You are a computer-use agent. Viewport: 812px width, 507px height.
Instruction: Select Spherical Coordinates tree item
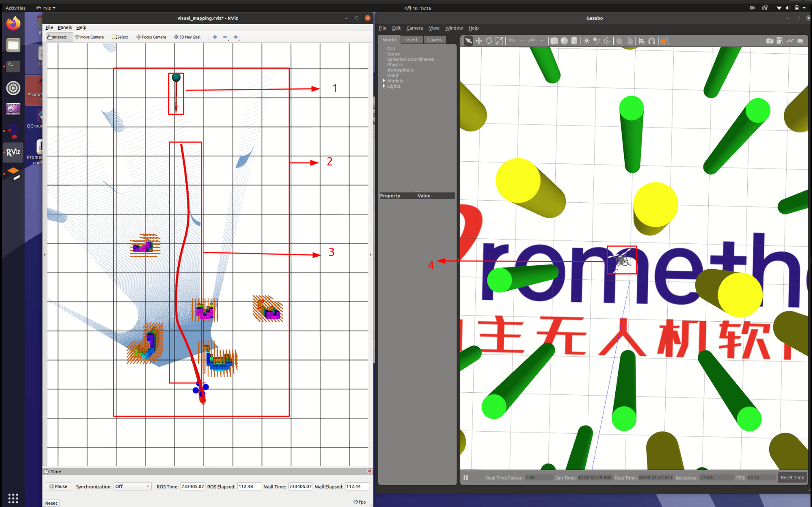tap(410, 59)
